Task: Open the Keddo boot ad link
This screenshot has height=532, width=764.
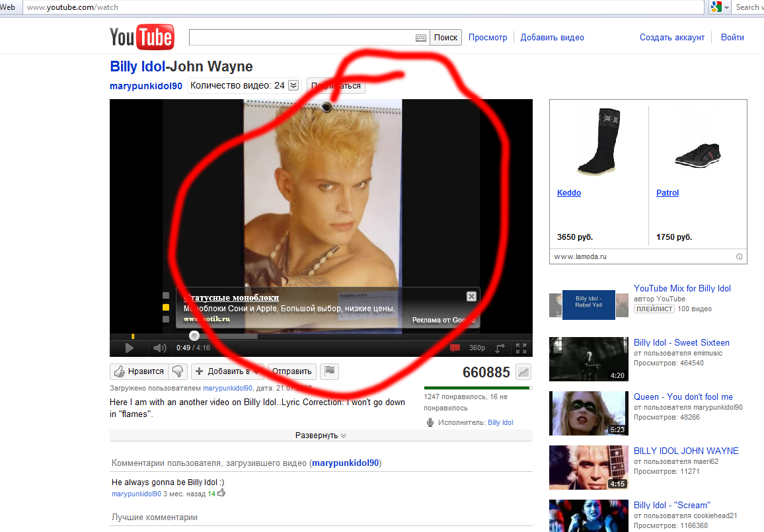Action: click(x=568, y=192)
